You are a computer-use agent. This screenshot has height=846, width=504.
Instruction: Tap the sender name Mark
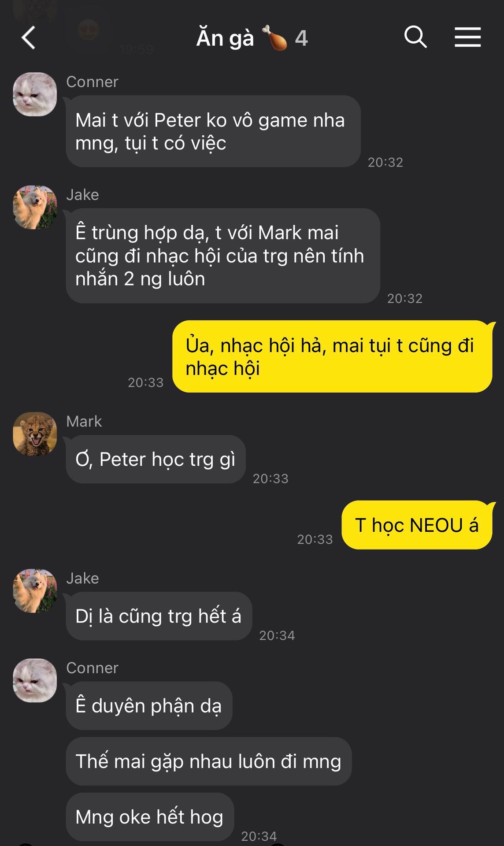pyautogui.click(x=84, y=422)
